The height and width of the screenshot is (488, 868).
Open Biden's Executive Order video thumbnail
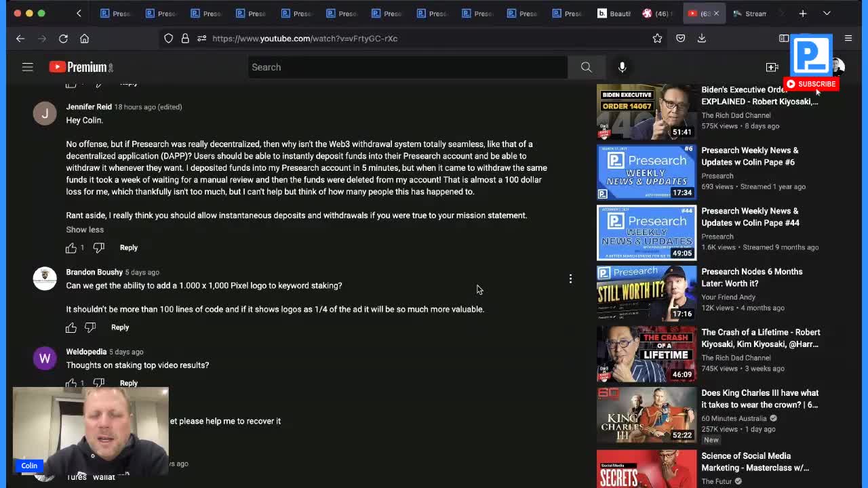[646, 112]
